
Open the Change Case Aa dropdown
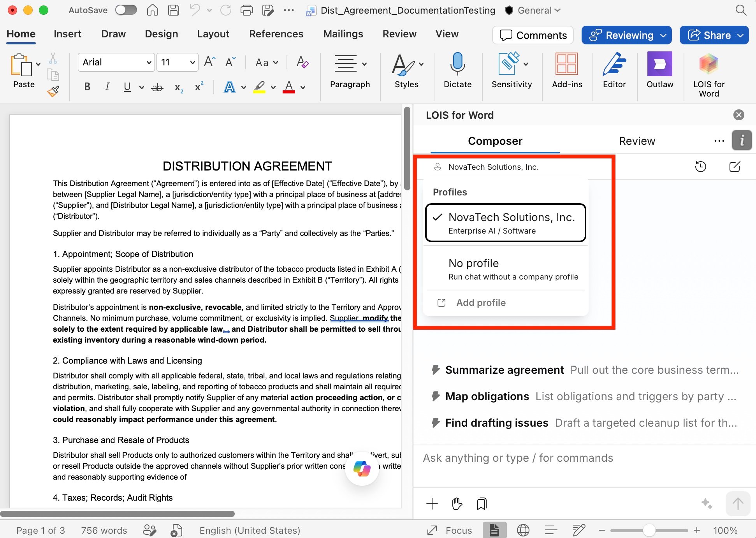tap(267, 62)
